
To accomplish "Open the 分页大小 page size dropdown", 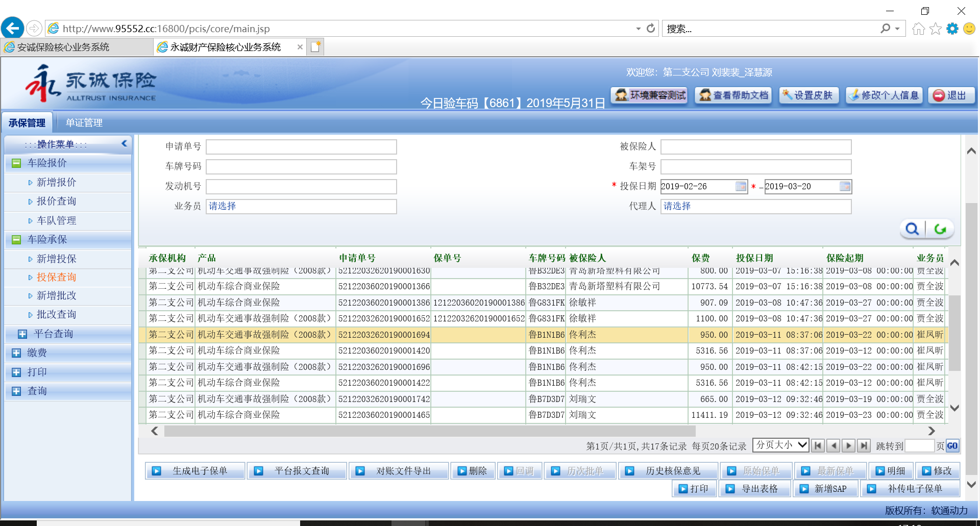I will 780,445.
